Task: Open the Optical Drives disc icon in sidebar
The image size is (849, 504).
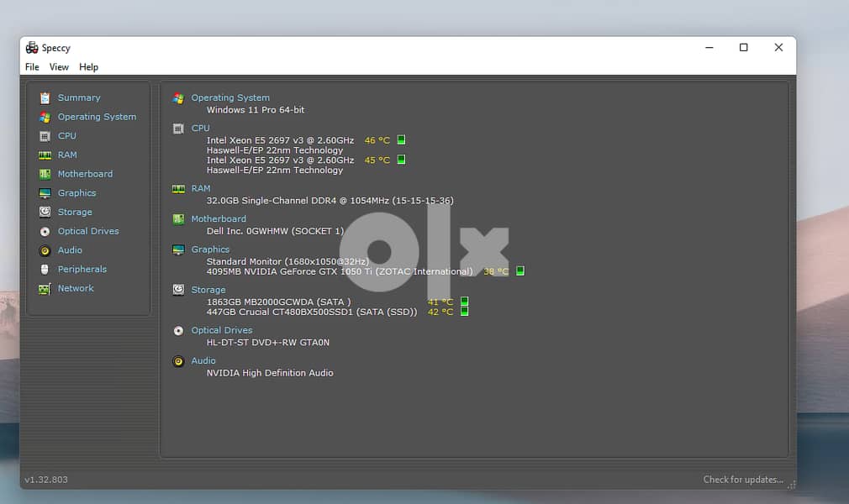Action: pos(45,231)
